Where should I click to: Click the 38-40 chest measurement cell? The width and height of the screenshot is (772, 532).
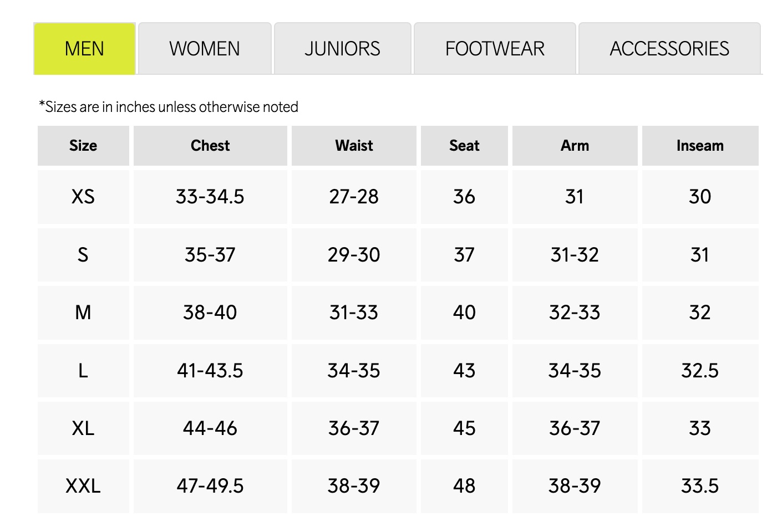coord(210,313)
